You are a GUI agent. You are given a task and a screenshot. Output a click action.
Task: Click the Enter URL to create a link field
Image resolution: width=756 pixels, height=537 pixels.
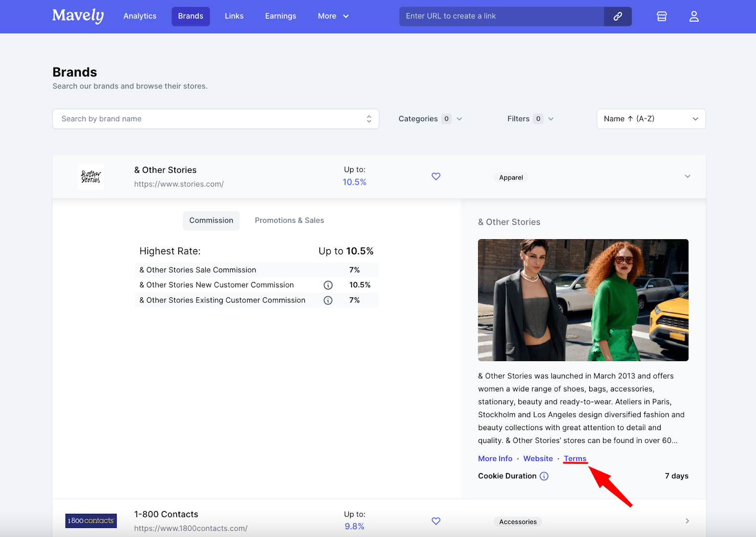point(501,17)
